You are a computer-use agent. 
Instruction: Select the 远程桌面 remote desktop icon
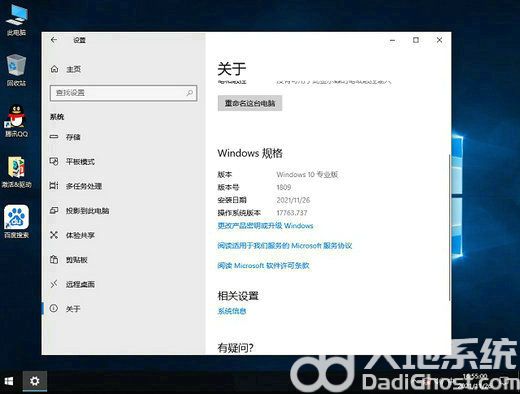(54, 284)
